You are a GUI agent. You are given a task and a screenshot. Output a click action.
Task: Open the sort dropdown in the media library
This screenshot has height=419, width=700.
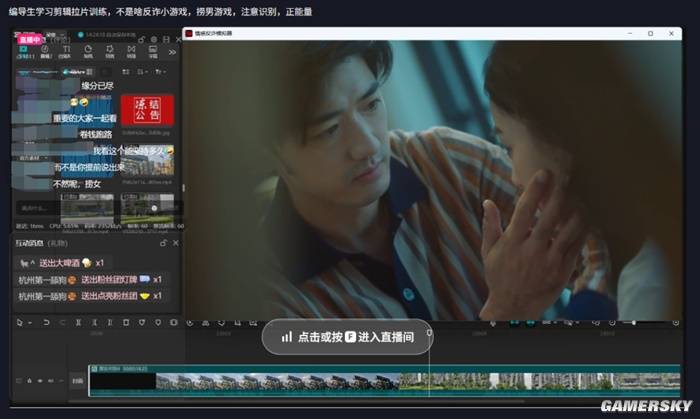(x=142, y=72)
